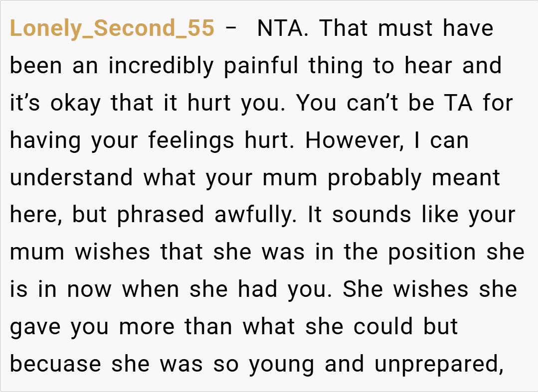Click the word "position" in the comment
Viewport: 538px width, 392px height.
coord(432,253)
